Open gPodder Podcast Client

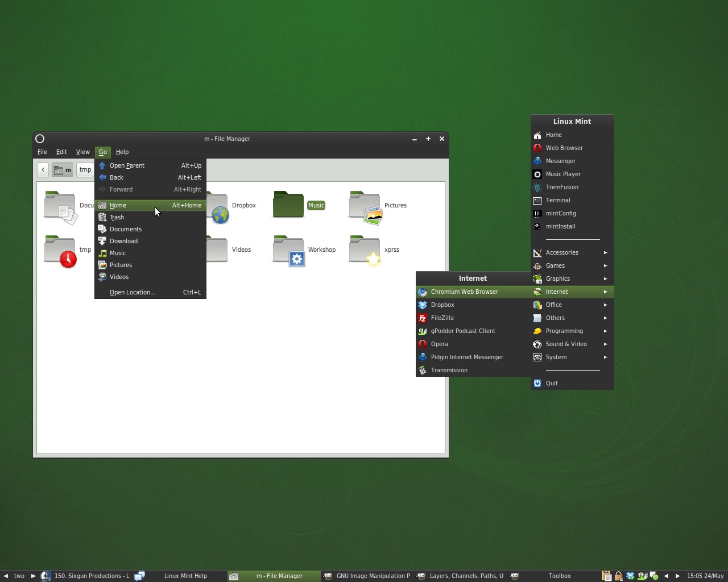pos(473,331)
